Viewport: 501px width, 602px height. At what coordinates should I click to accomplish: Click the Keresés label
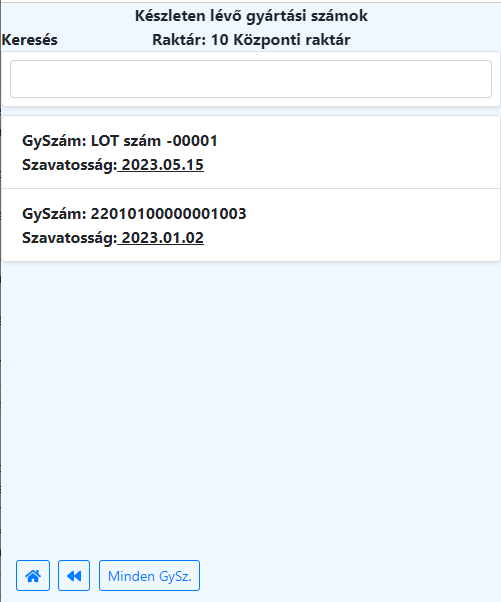30,40
